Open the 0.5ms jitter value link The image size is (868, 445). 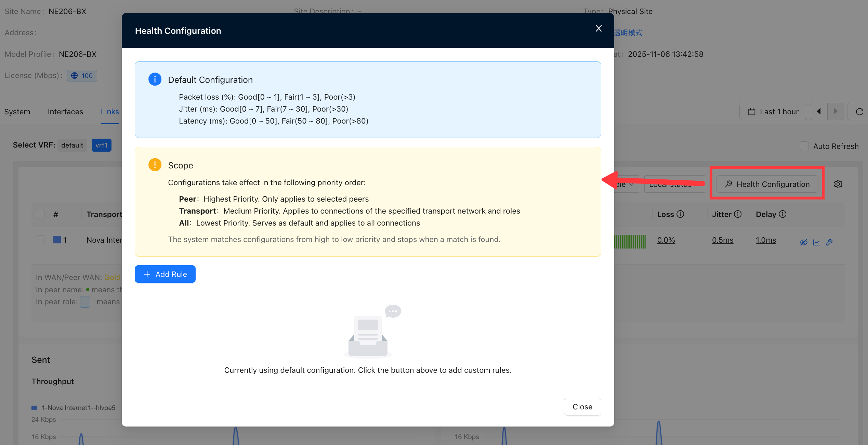click(723, 240)
